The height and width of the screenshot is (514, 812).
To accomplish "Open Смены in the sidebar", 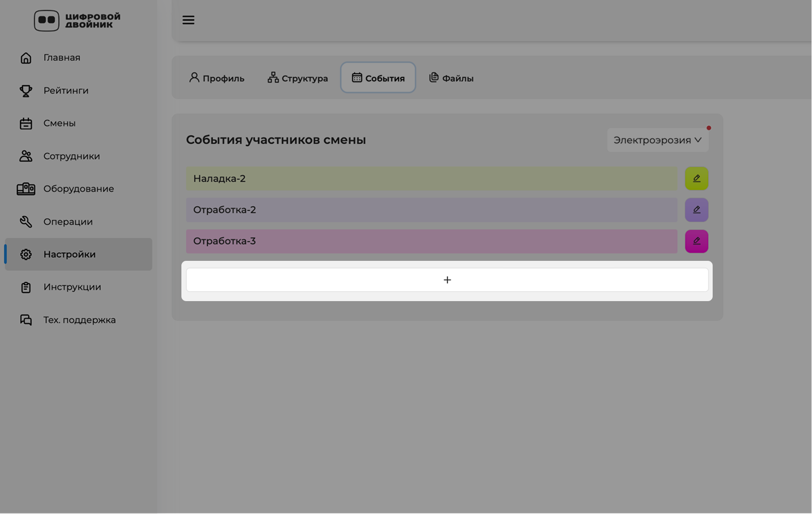I will click(x=60, y=123).
